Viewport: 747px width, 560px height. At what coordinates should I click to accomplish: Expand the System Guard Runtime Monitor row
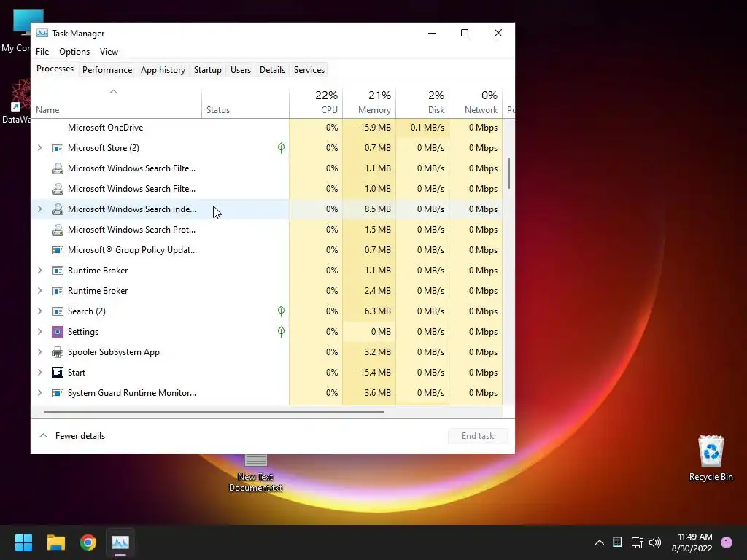(x=40, y=393)
